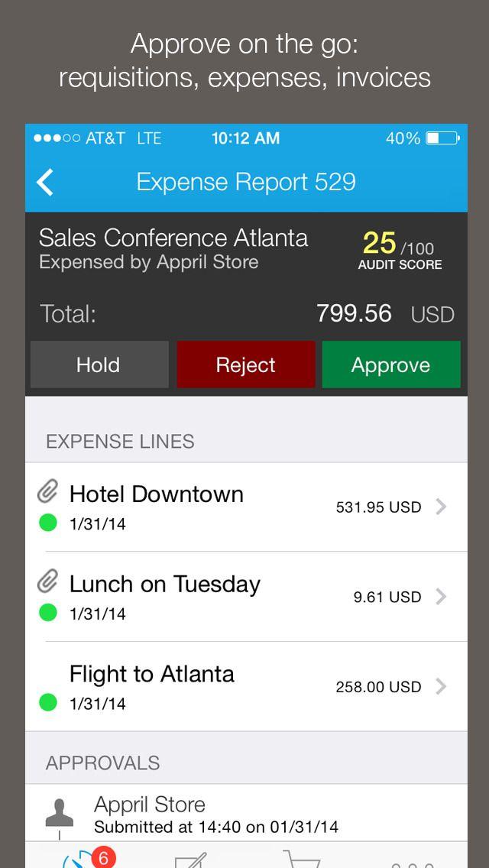Tap the green status dot for Hotel Downtown
This screenshot has height=868, width=489.
(x=48, y=523)
